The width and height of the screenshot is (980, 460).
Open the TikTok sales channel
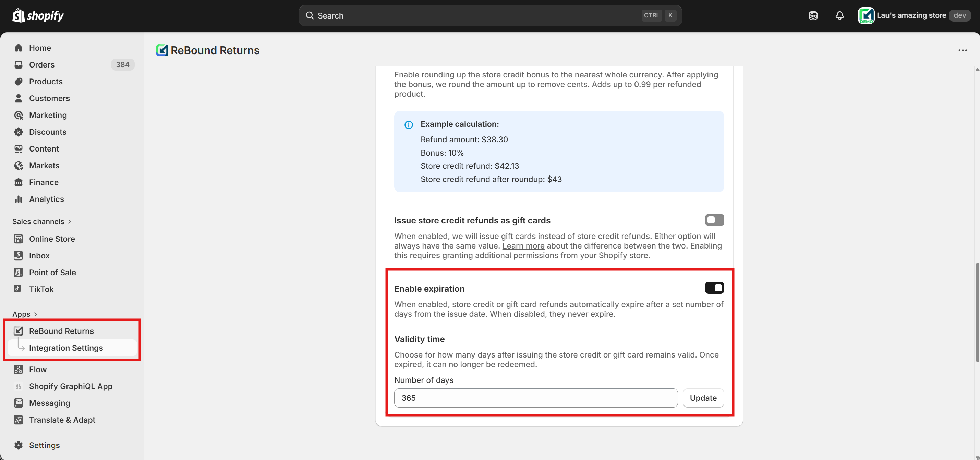(41, 289)
